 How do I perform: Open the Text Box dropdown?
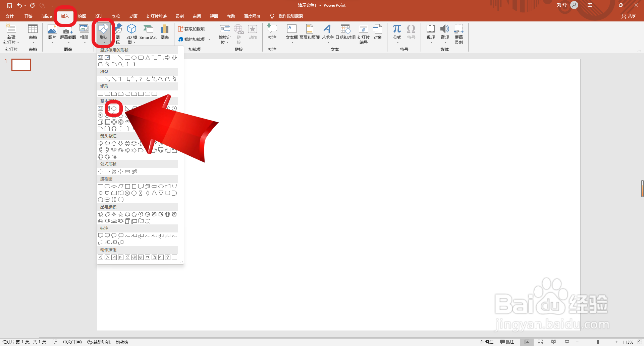tap(292, 43)
